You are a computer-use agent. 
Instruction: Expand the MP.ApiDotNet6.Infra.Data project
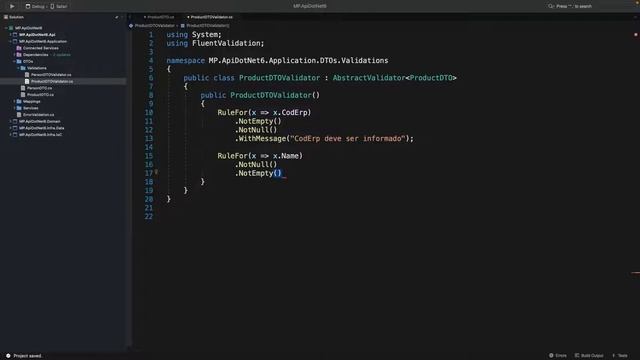10,128
